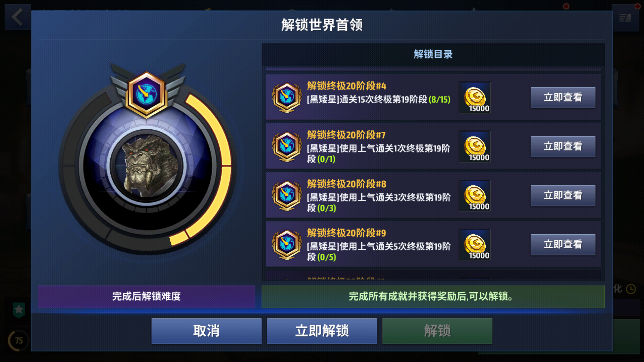Click the 解锁终极20阶段#8 achievement badge icon
The image size is (644, 362).
[287, 195]
